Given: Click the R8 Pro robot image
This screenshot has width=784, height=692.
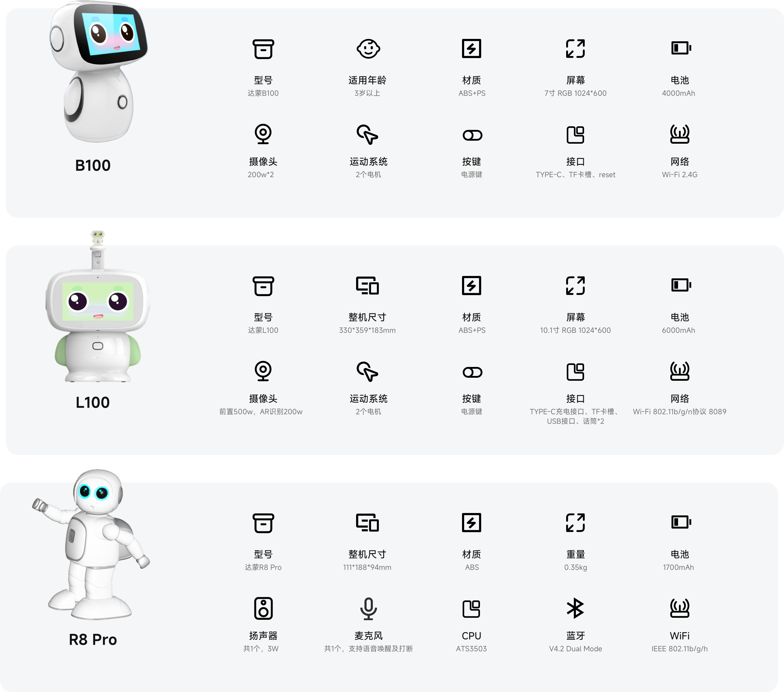Looking at the screenshot, I should coord(91,544).
